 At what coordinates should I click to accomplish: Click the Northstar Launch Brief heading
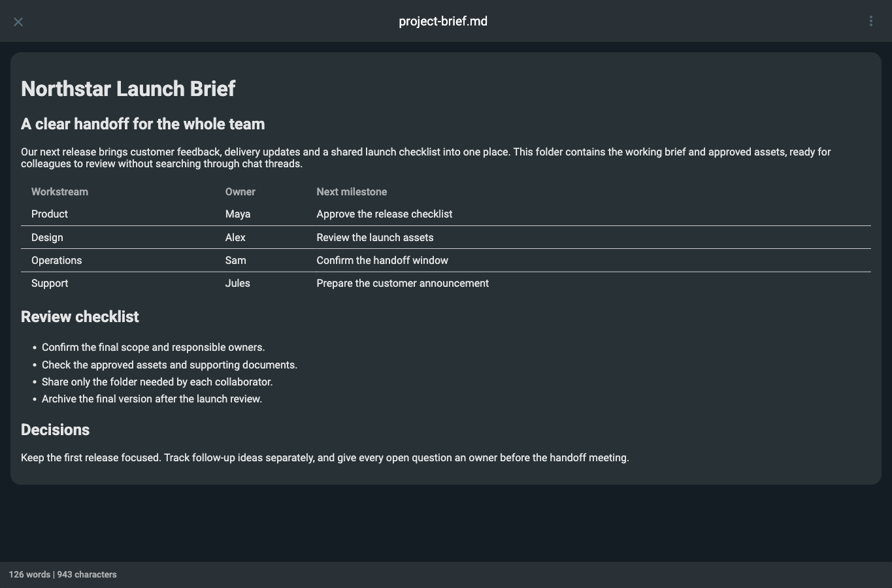[128, 89]
